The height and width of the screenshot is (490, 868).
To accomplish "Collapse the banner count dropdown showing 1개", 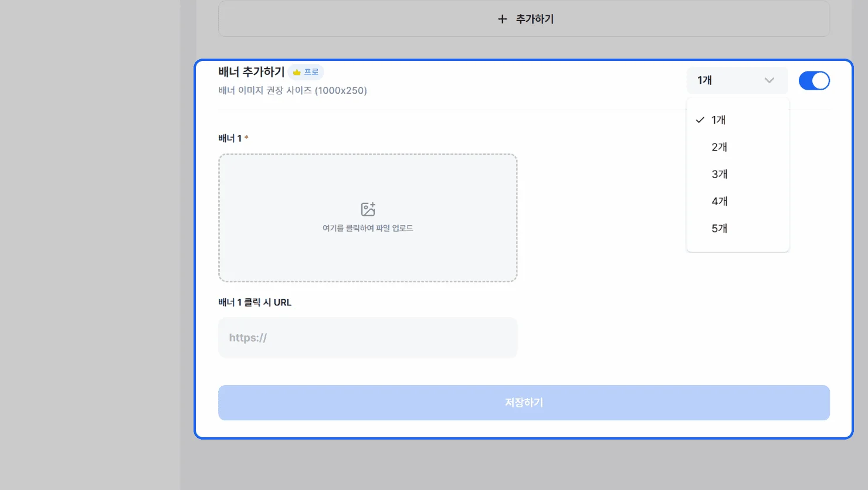I will tap(737, 80).
